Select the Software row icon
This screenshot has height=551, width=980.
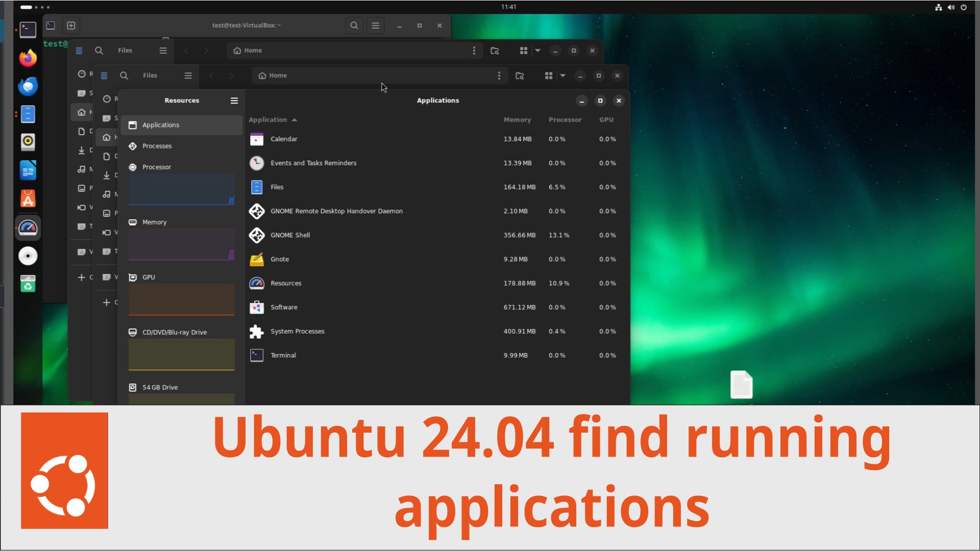coord(257,307)
